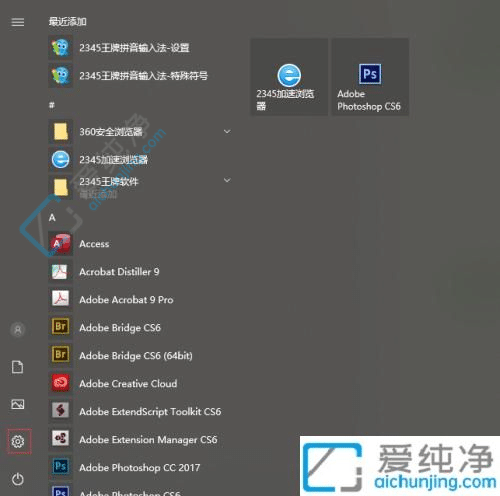
Task: Expand the 2345王牌软件 folder chevron
Action: [227, 181]
